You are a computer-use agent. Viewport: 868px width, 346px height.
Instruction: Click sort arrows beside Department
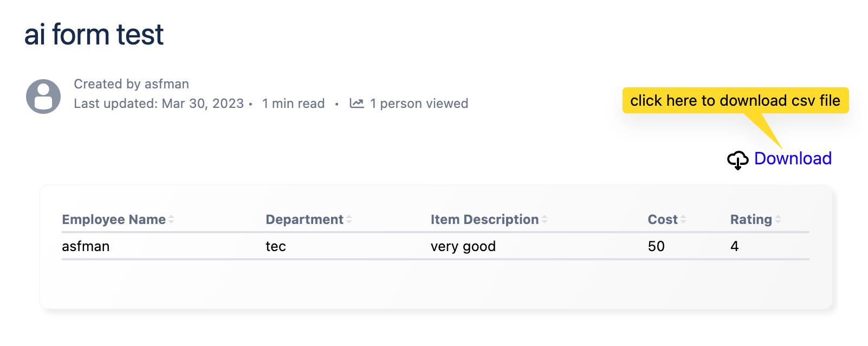click(x=349, y=220)
